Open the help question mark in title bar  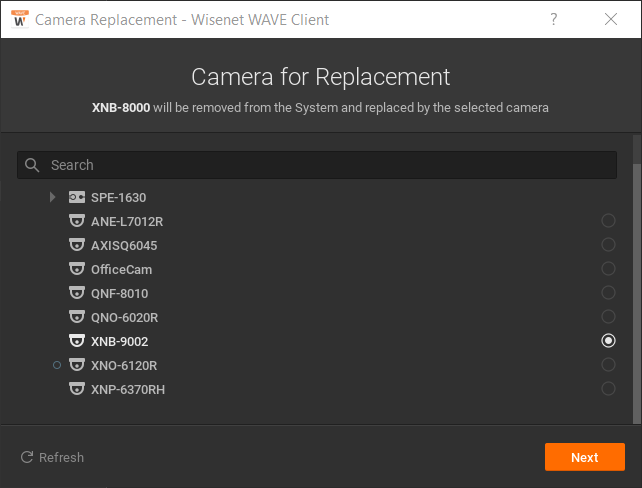click(554, 19)
